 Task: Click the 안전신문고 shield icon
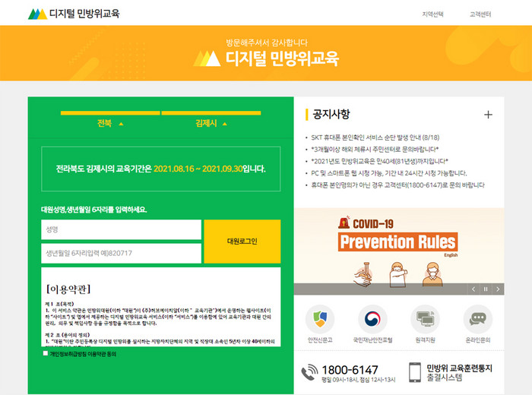[319, 319]
